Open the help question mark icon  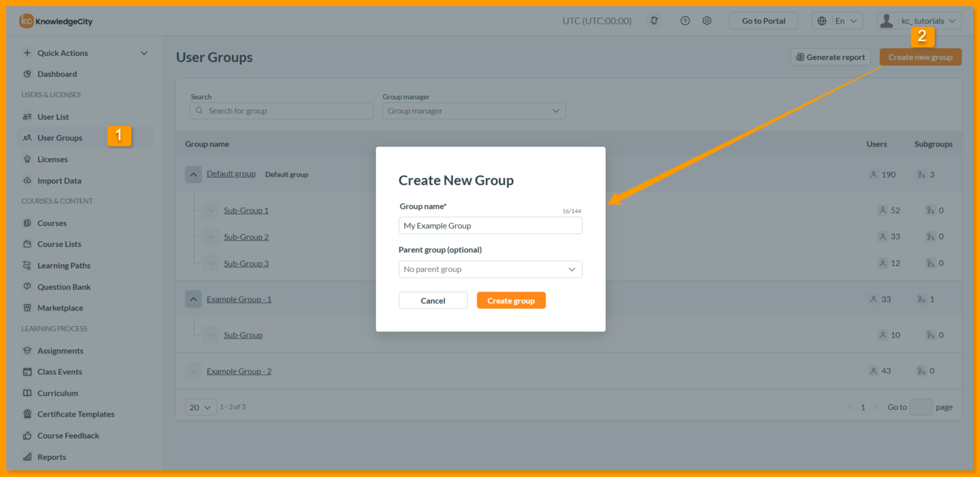(x=685, y=21)
